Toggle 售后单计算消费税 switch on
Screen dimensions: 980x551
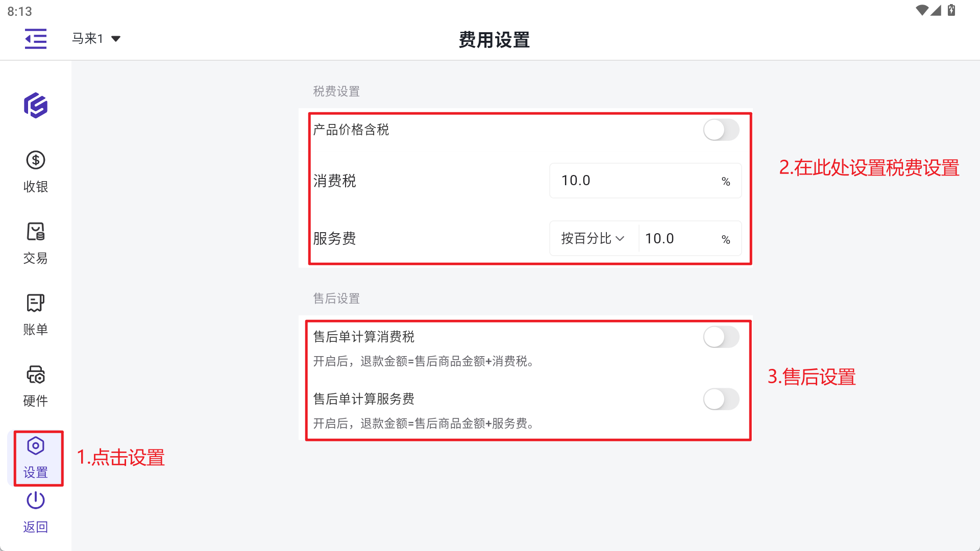(x=721, y=337)
